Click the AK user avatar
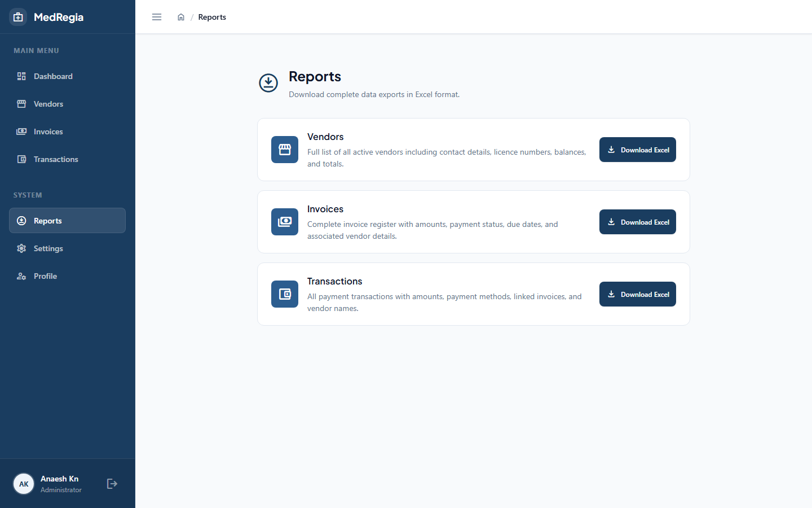 [x=24, y=484]
